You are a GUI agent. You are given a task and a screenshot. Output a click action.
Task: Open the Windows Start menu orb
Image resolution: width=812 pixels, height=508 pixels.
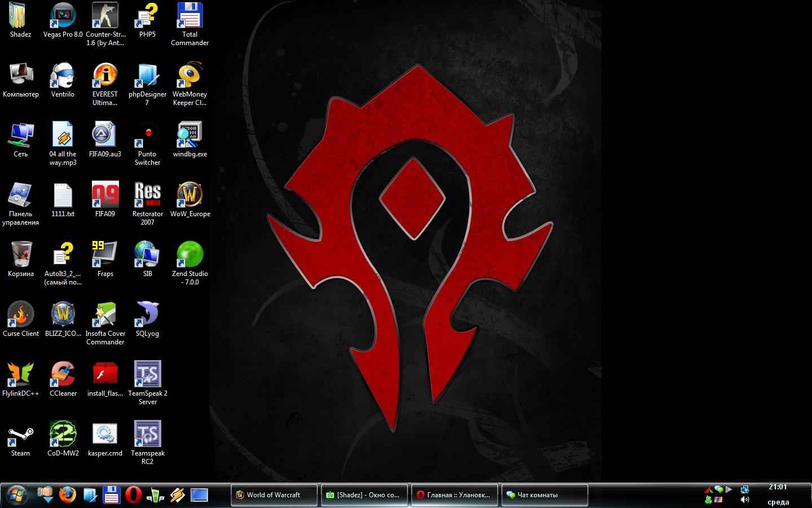[x=16, y=496]
